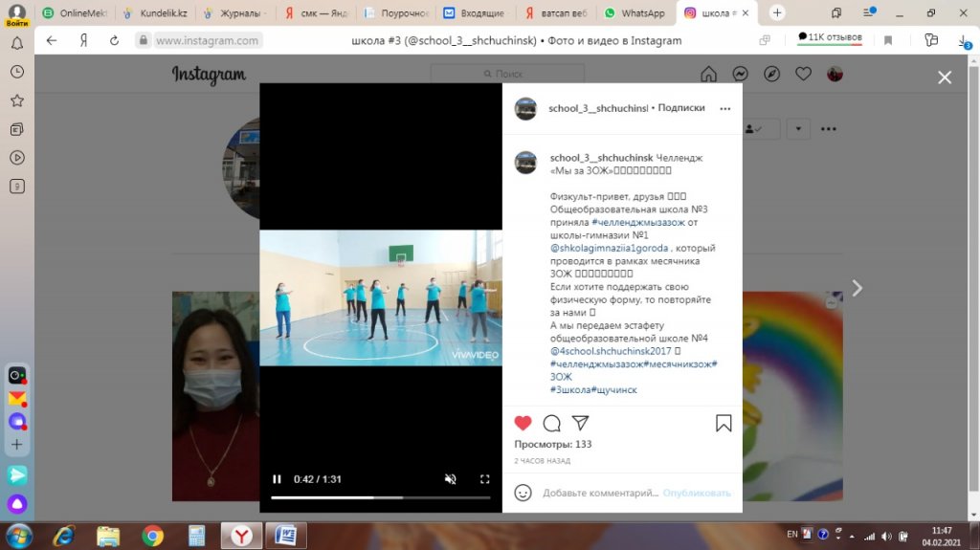Viewport: 980px width, 550px height.
Task: Open post options three-dot menu
Action: click(x=725, y=108)
